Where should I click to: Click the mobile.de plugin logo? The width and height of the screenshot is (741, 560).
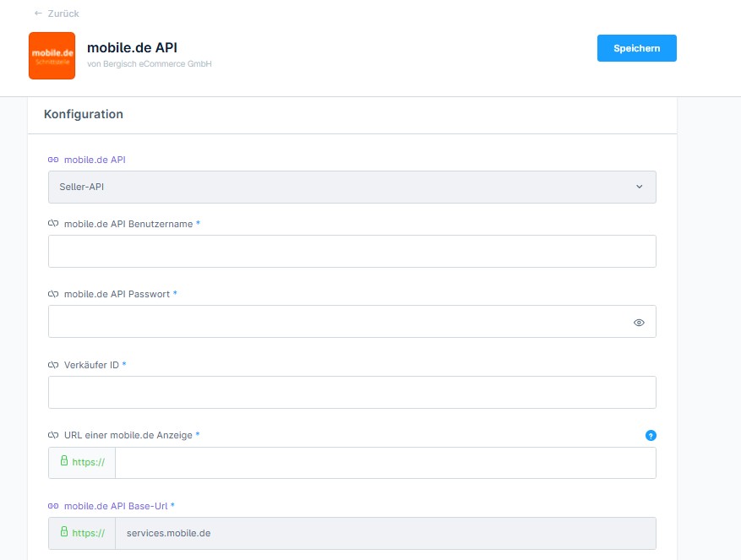click(x=52, y=56)
